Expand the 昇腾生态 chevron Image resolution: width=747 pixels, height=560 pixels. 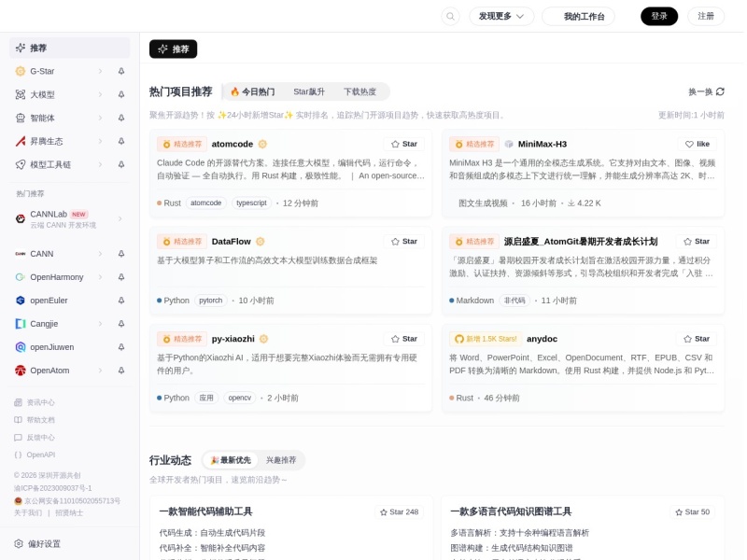tap(100, 141)
